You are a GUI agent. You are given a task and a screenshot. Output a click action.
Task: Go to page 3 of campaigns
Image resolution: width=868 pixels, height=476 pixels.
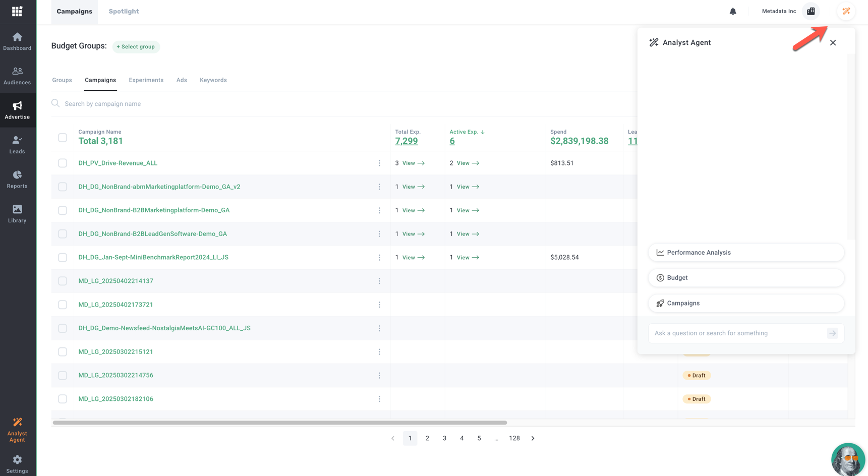444,438
